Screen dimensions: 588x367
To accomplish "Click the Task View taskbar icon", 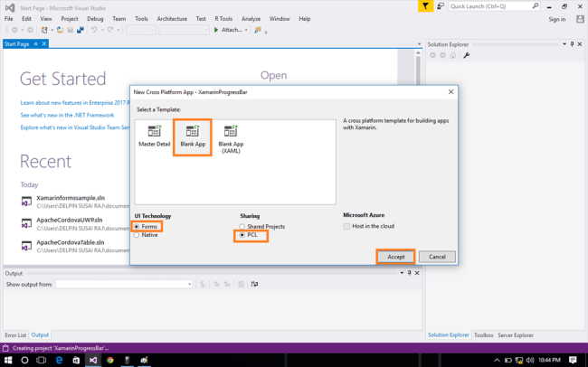I will pos(42,361).
